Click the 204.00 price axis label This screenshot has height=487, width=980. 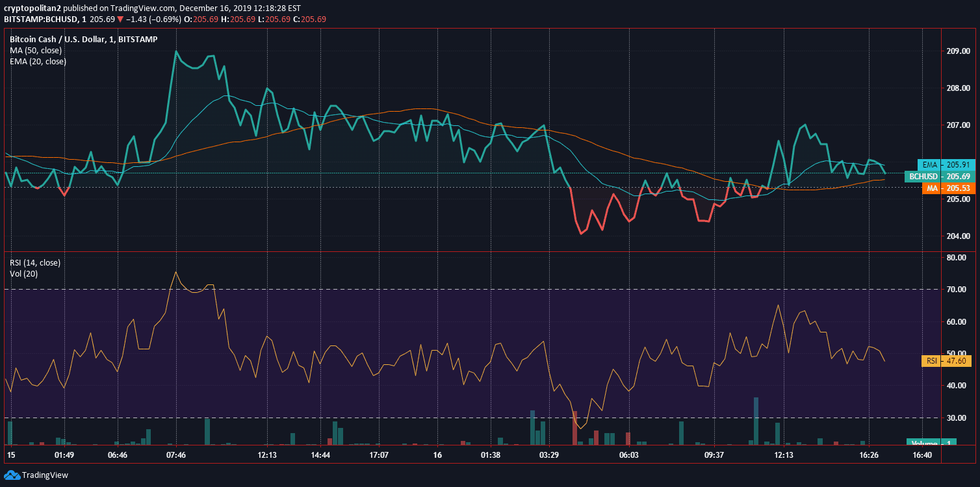(959, 236)
